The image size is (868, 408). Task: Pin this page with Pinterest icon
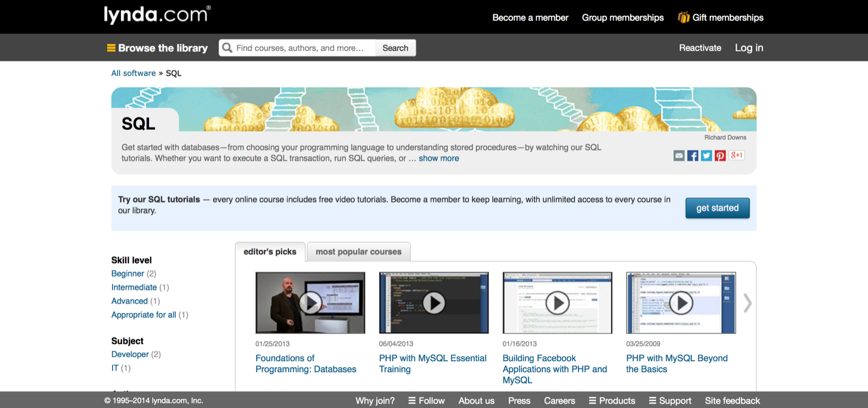(720, 156)
